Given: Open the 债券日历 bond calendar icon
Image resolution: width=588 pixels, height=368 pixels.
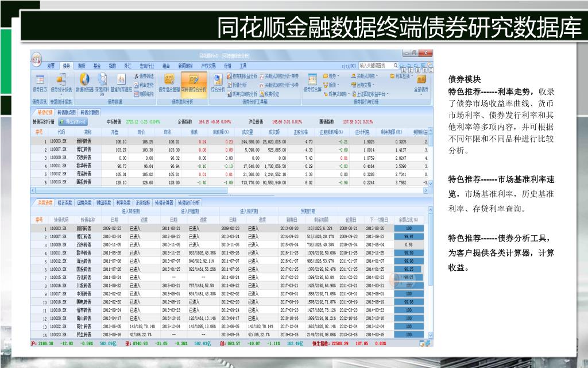Looking at the screenshot, I should pos(40,83).
